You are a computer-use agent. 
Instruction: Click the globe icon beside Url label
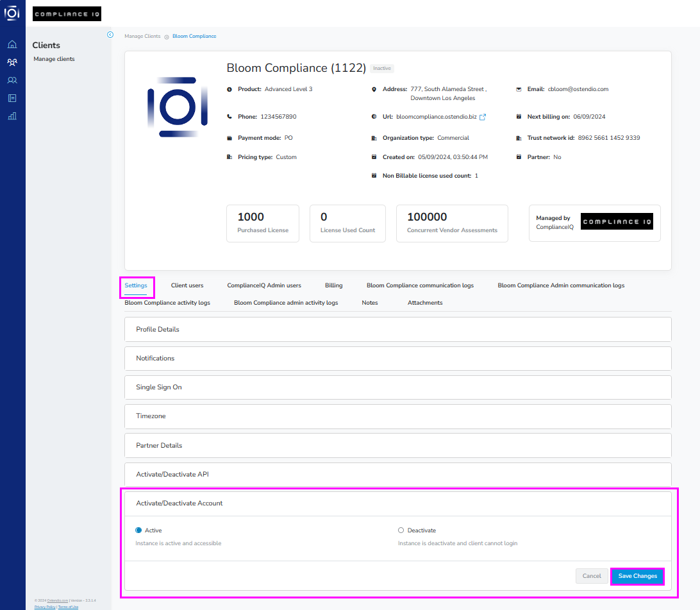click(374, 117)
